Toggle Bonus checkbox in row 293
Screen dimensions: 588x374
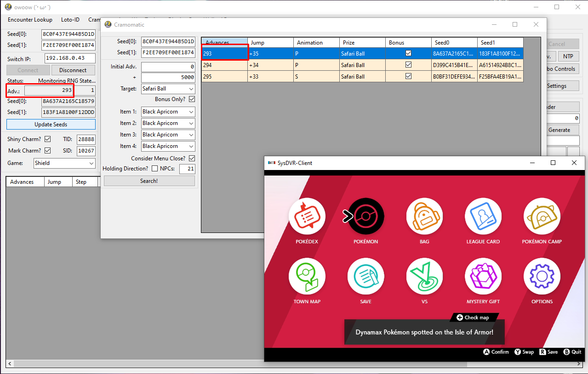408,53
